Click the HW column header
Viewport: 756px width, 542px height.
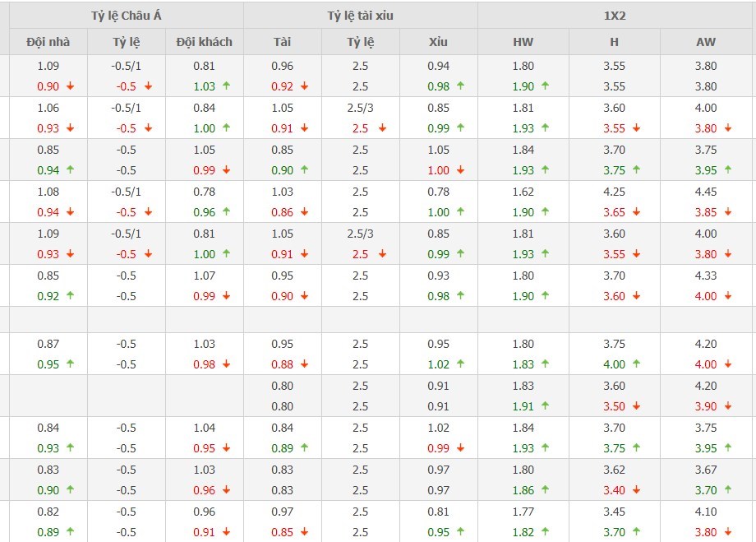(523, 42)
